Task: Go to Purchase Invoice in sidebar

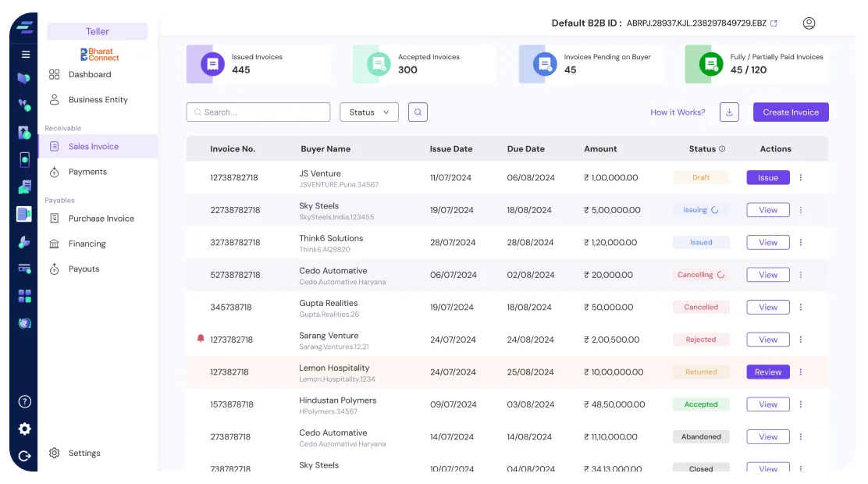Action: tap(101, 219)
